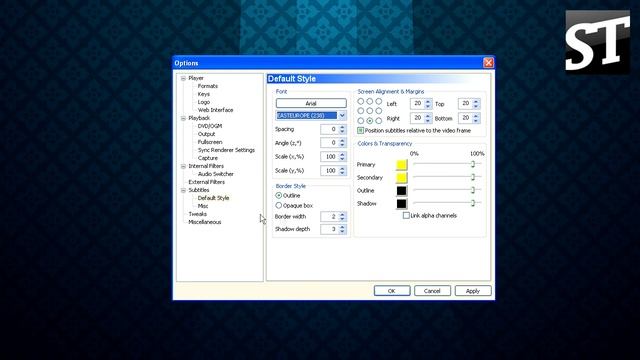Select Logo in the options tree

tap(204, 102)
